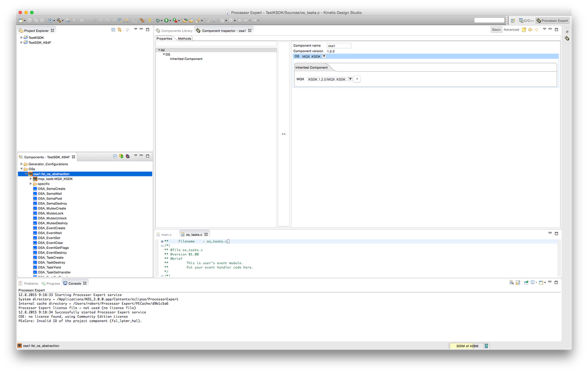Switch to Basic view mode
This screenshot has height=373, width=588.
496,29
